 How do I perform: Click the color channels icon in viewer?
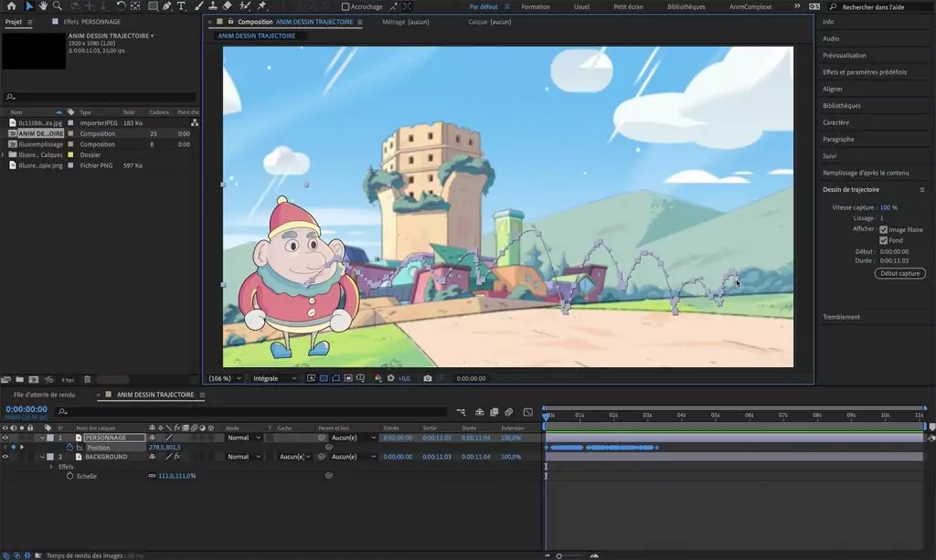378,378
